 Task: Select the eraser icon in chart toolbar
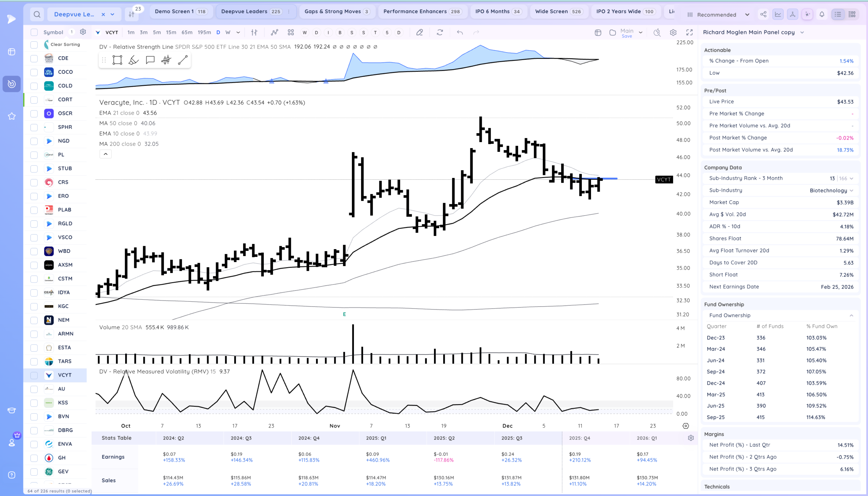[419, 32]
